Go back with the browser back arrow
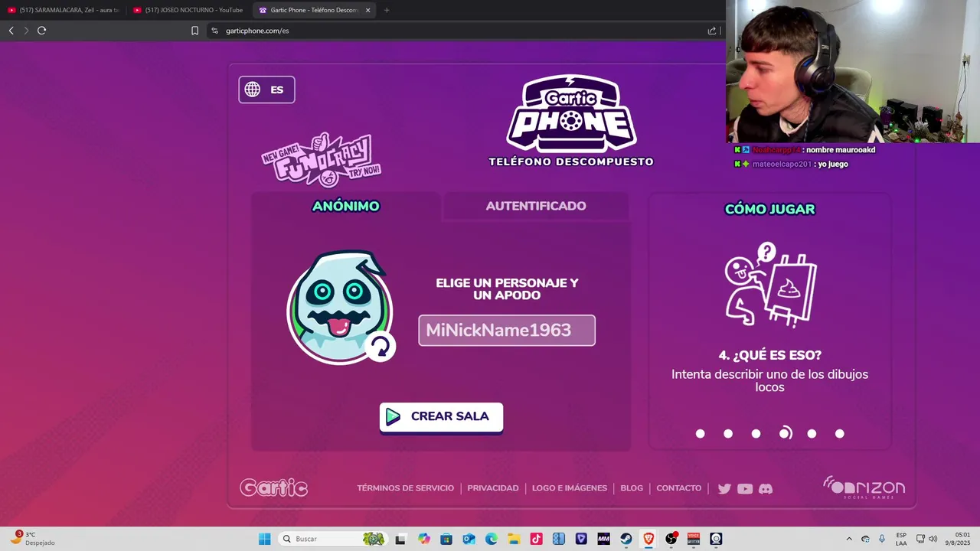This screenshot has width=980, height=551. 11,31
